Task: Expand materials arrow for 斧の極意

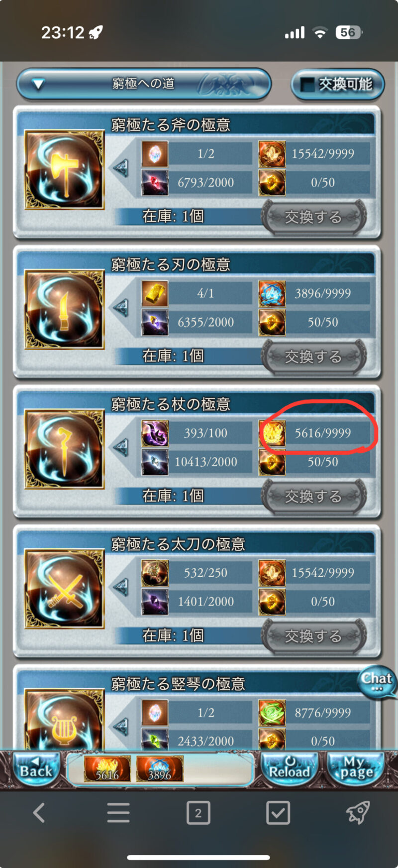Action: tap(121, 168)
